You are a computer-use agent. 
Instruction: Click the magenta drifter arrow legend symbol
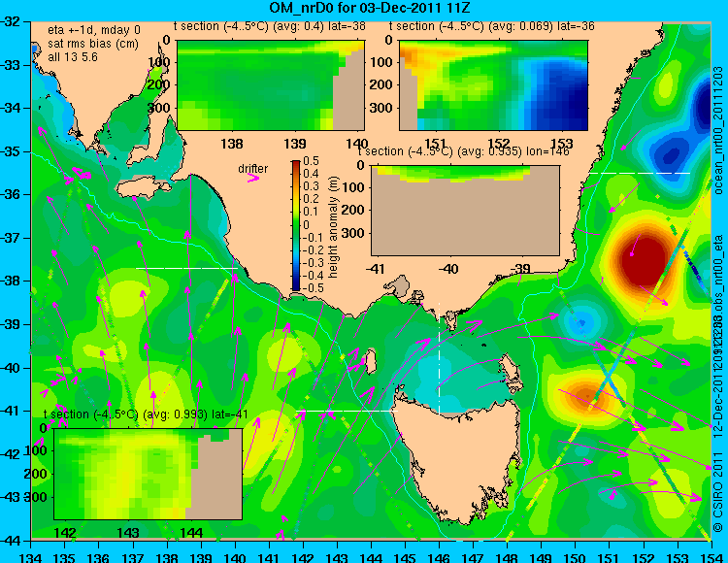pyautogui.click(x=253, y=178)
